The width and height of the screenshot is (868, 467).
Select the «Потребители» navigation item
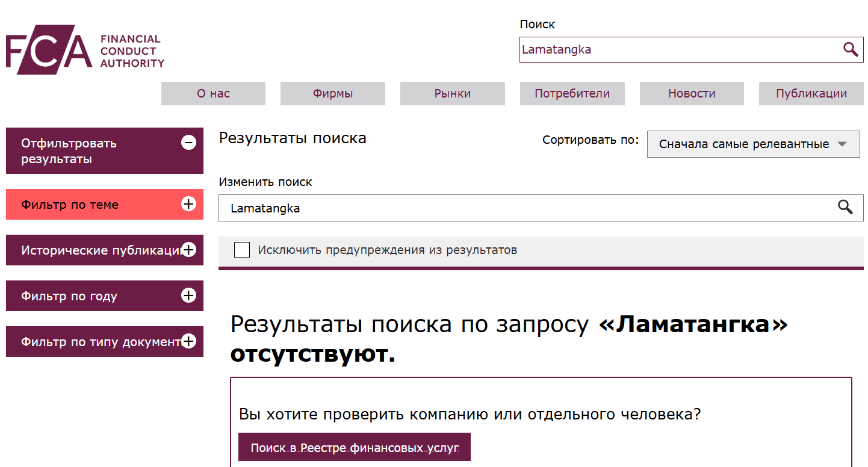click(x=572, y=93)
